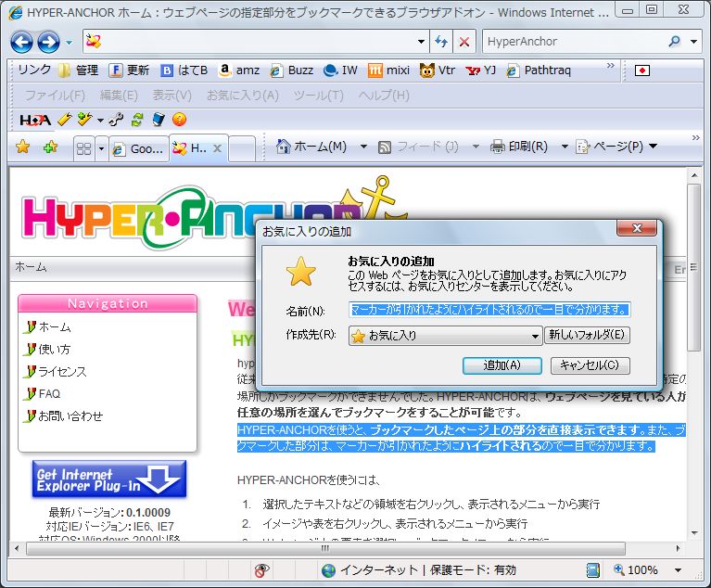Screen dimensions: 711x588
Task: Click the H•A logo on HyperAnchor toolbar
Action: tap(35, 120)
